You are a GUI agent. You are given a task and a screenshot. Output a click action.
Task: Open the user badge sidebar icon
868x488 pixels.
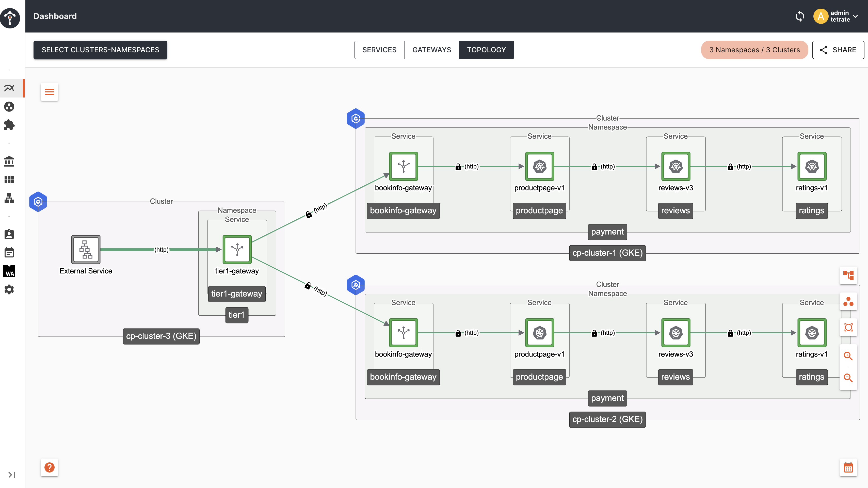[9, 234]
